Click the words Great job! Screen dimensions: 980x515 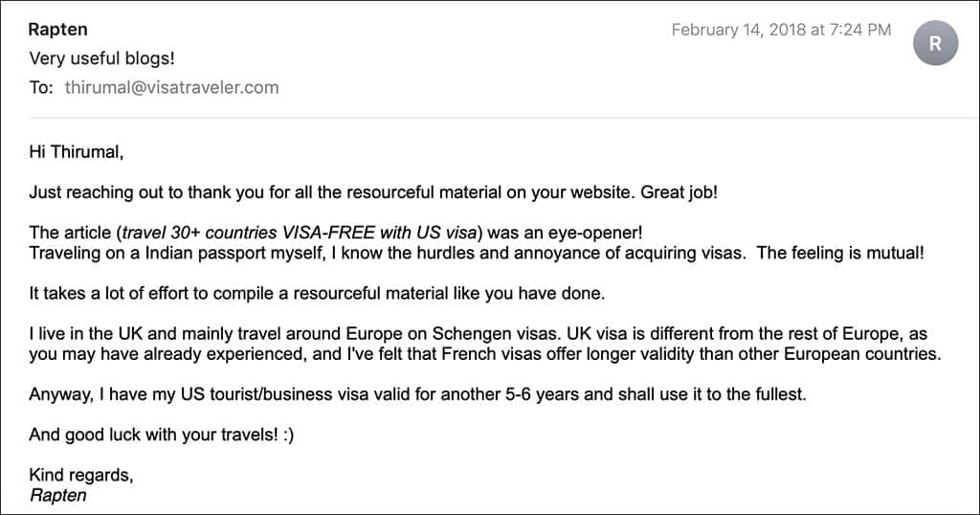click(x=679, y=191)
